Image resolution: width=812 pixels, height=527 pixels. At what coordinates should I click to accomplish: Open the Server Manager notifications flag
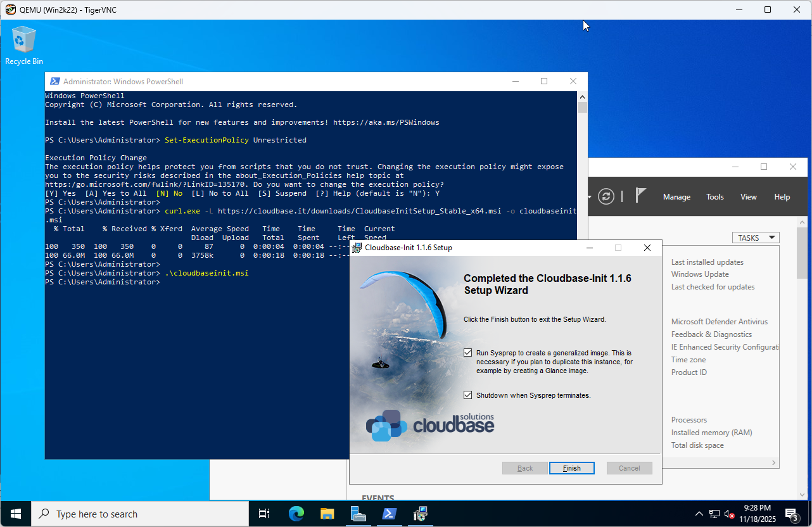[640, 196]
